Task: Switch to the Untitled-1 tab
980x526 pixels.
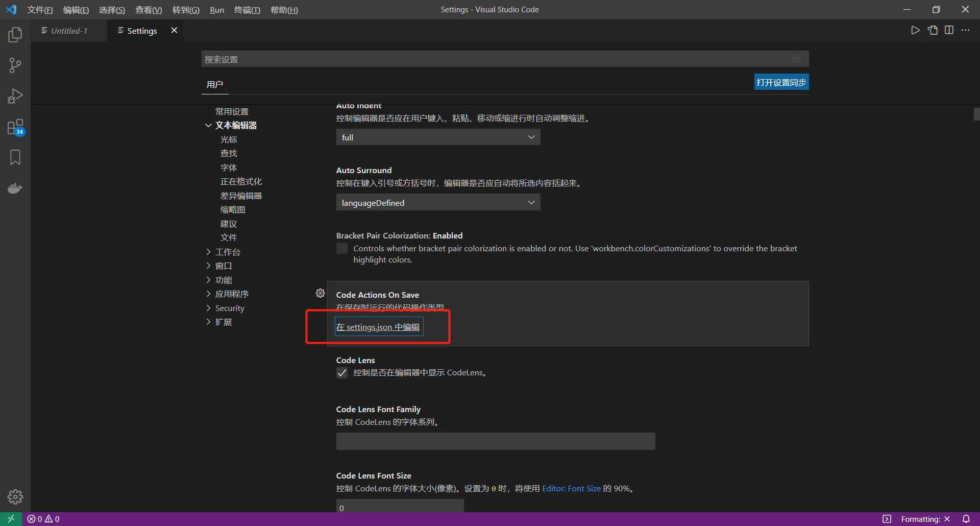Action: pyautogui.click(x=69, y=31)
